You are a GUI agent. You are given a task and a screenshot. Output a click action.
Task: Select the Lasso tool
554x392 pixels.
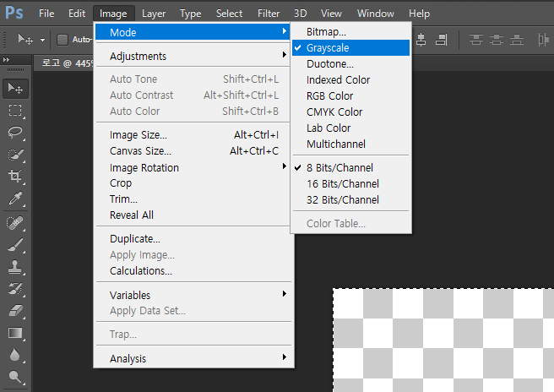(x=15, y=132)
